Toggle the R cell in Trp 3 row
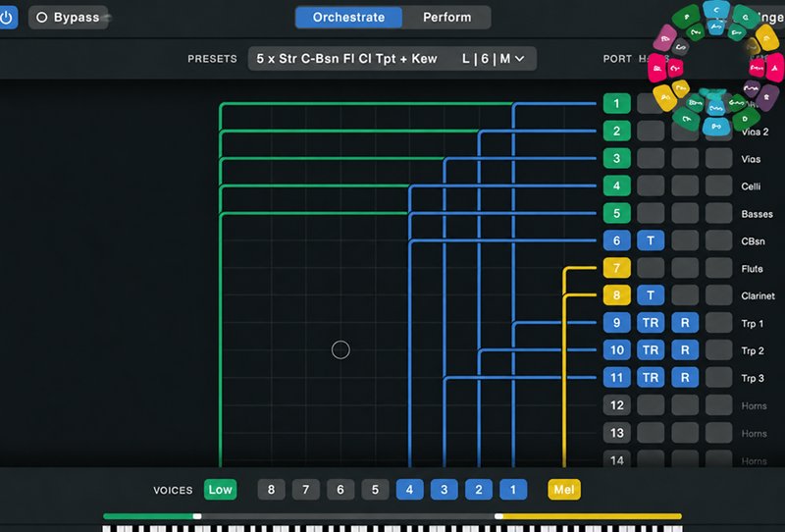The width and height of the screenshot is (785, 532). pos(685,378)
